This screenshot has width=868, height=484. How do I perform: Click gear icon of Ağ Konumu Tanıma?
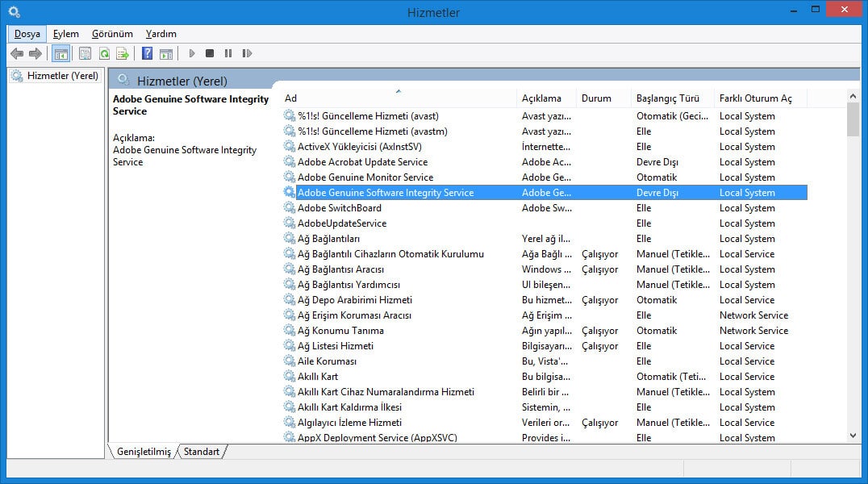[x=289, y=331]
